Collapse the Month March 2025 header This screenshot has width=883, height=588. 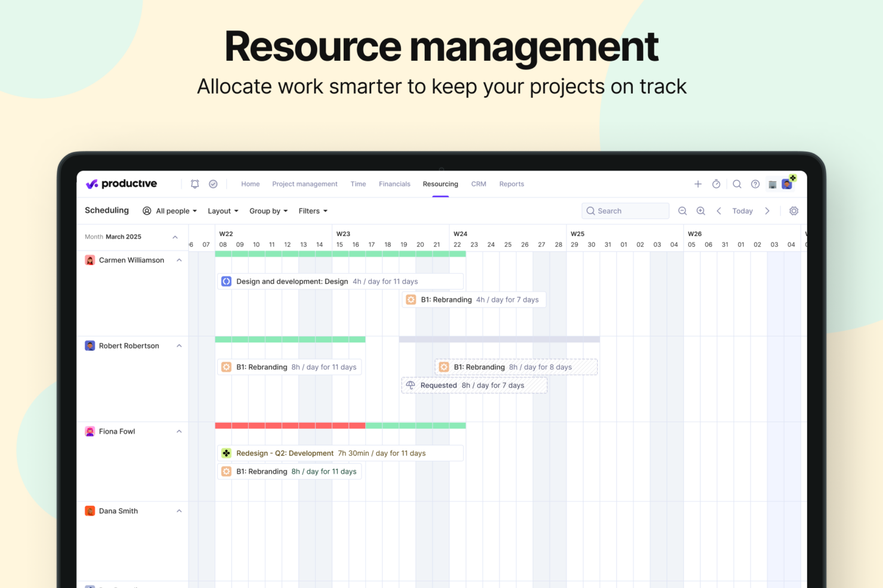[x=175, y=237]
